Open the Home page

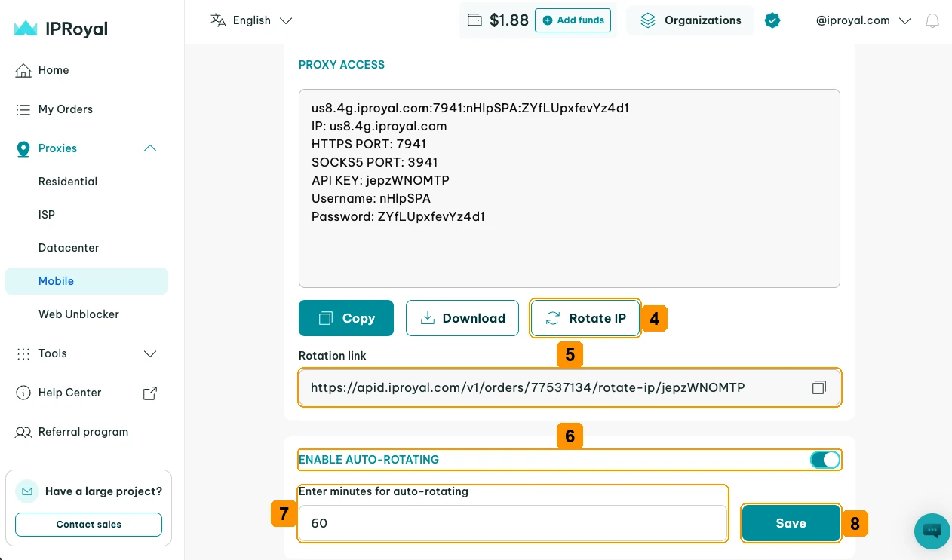[x=54, y=70]
